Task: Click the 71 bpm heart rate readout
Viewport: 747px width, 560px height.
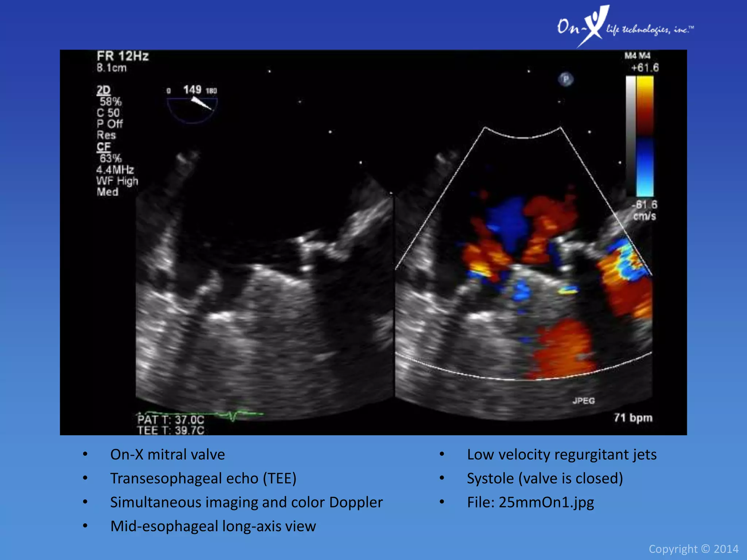Action: pos(633,417)
